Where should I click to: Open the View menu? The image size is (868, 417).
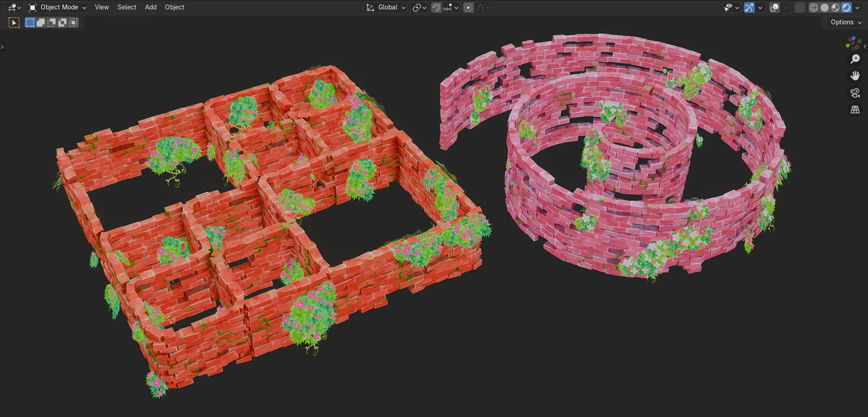[x=101, y=8]
